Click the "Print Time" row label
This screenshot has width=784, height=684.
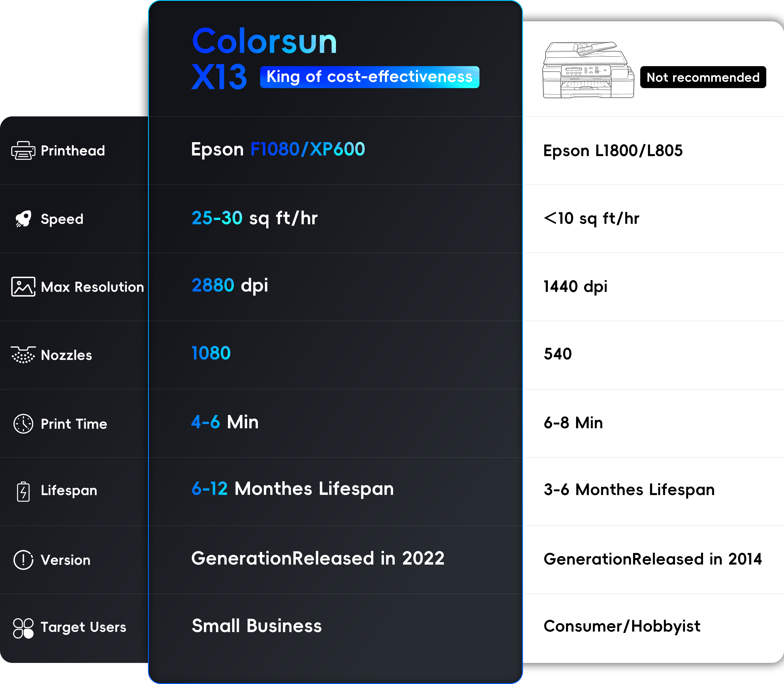coord(74,424)
